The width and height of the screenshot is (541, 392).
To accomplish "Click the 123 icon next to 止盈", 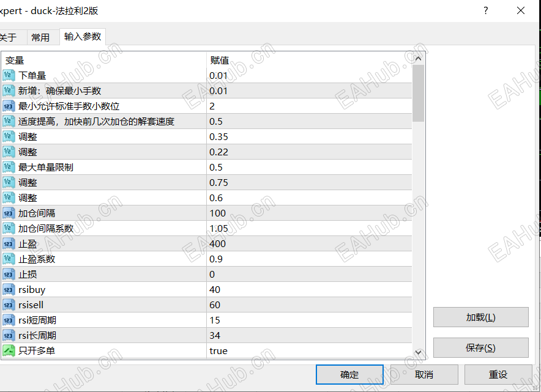I will pyautogui.click(x=9, y=243).
